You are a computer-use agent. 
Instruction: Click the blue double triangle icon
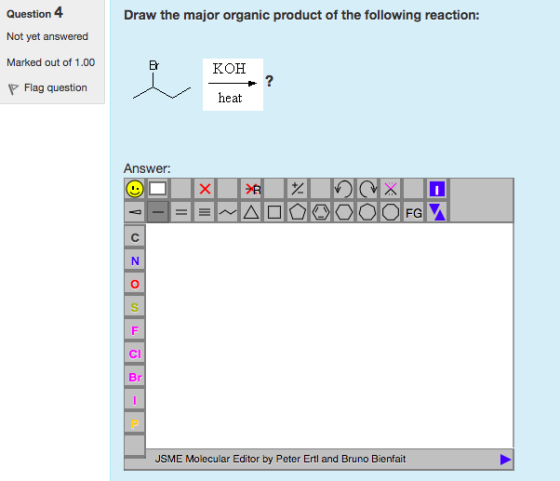point(437,212)
